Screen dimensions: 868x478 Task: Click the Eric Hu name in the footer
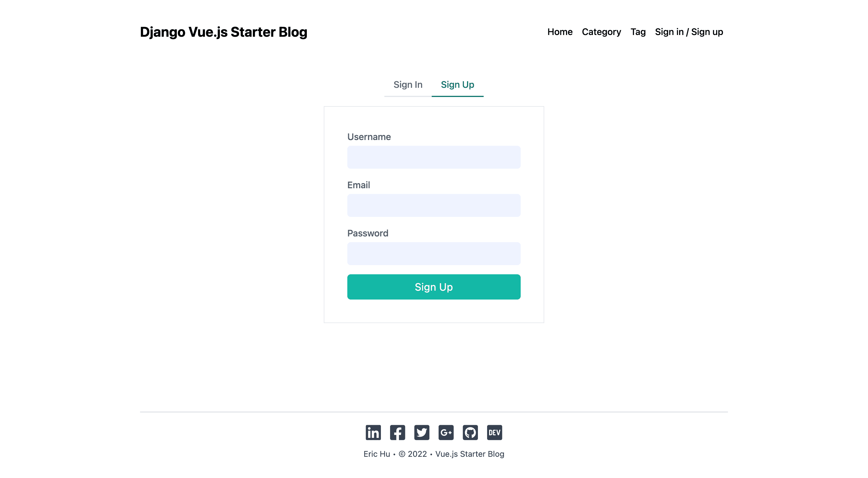(x=376, y=454)
